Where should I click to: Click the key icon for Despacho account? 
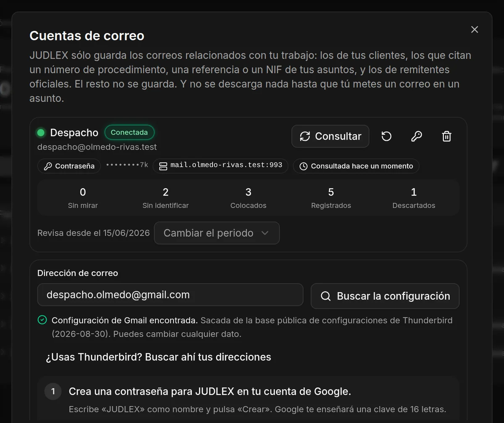[x=417, y=136]
